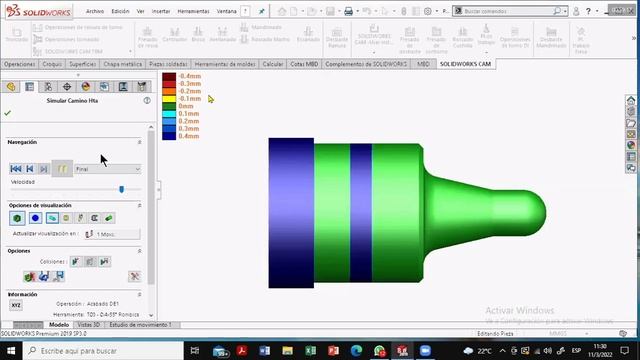Open the DisplayManager color sphere tab
The height and width of the screenshot is (360, 640).
click(x=86, y=87)
